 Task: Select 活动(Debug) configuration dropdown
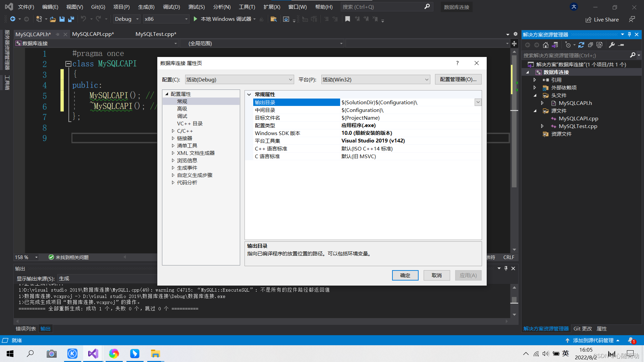tap(239, 79)
